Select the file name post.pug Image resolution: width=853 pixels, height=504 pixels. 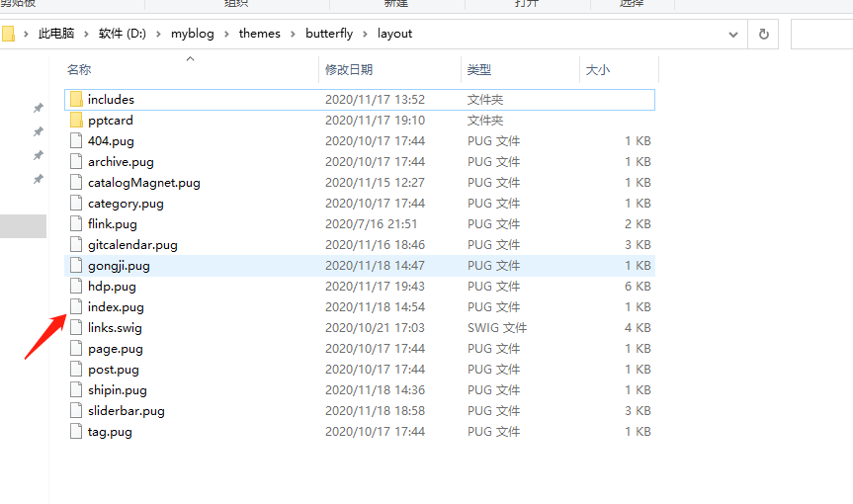[x=114, y=370]
